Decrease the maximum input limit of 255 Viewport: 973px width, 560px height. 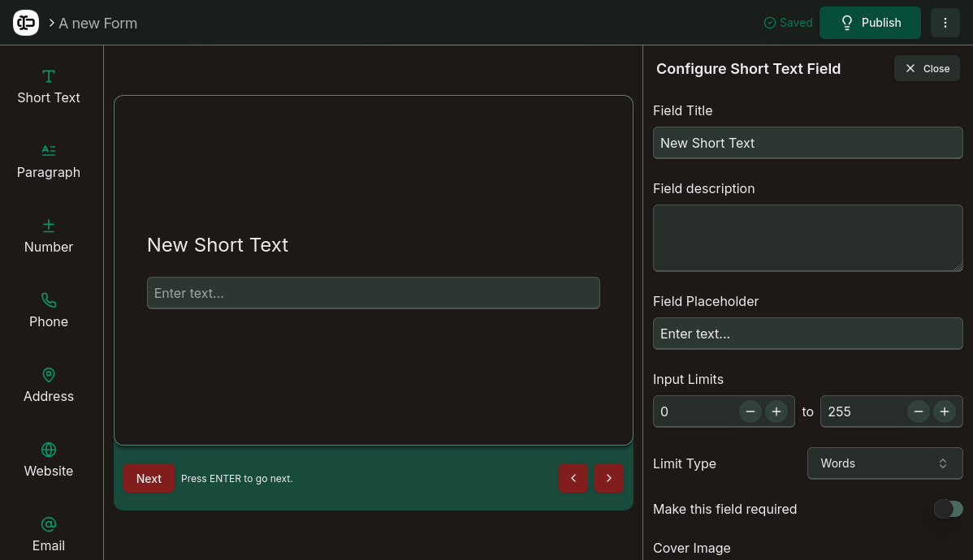point(919,411)
